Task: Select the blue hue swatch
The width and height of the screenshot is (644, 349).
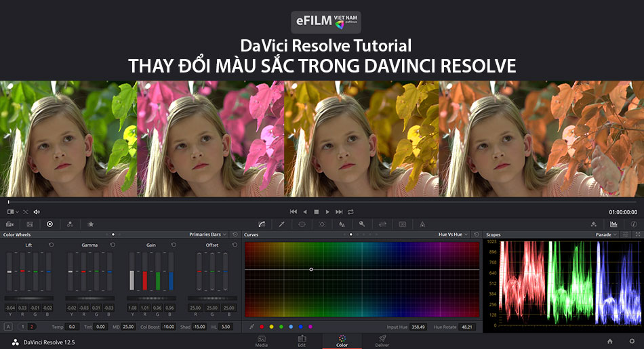Action: 300,327
